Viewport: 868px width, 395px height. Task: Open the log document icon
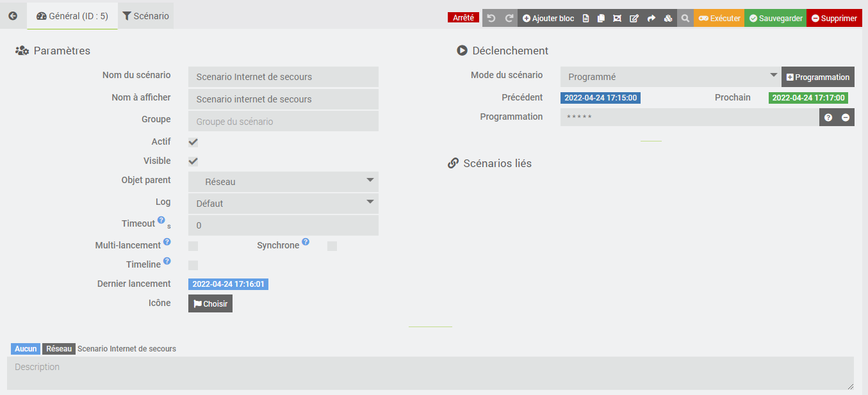585,19
